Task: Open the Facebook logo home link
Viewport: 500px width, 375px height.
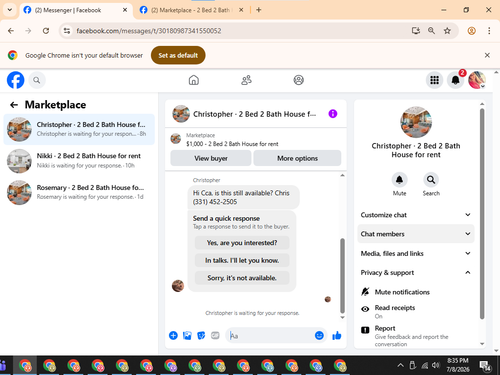Action: 15,80
